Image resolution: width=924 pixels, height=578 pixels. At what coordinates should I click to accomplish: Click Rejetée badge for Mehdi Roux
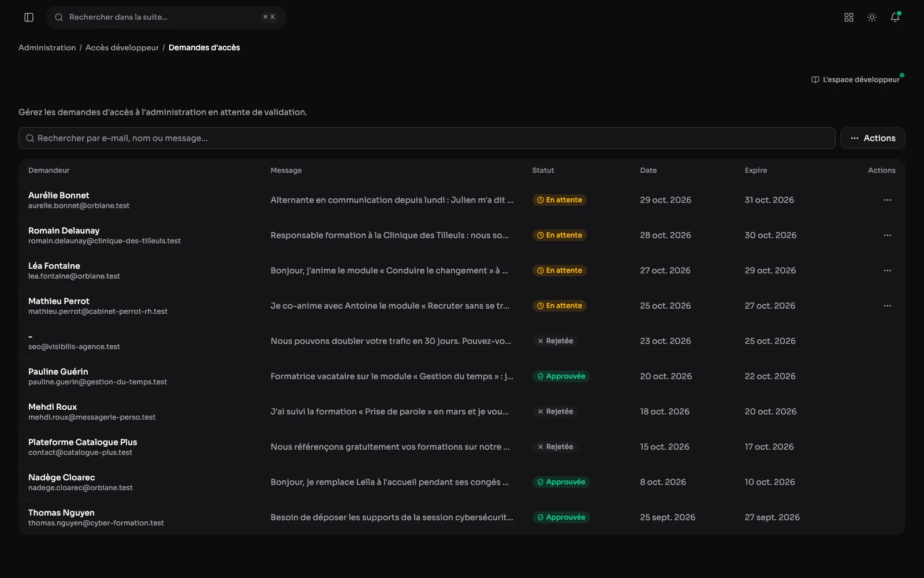click(x=555, y=412)
